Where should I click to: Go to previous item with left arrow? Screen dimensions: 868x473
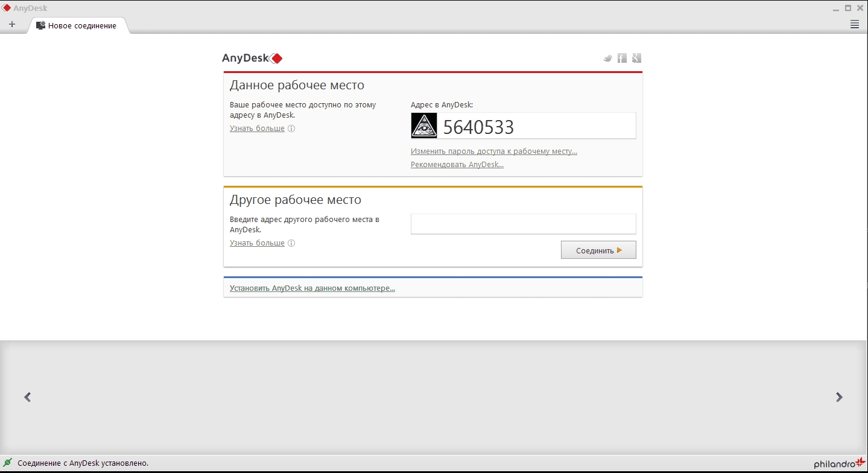28,397
